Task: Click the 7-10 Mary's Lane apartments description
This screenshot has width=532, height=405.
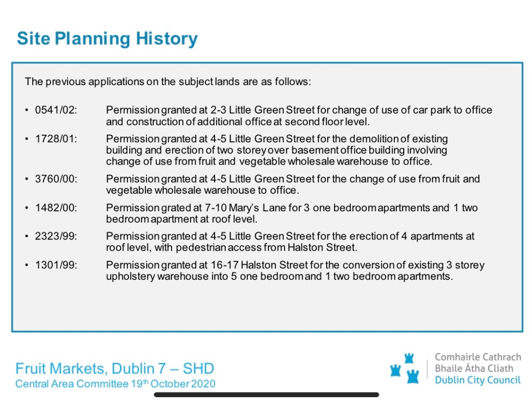Action: (x=291, y=213)
